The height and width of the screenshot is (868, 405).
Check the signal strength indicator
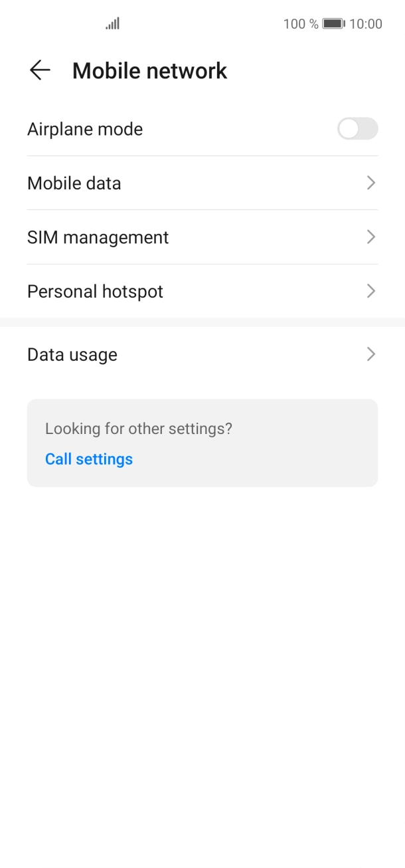(112, 23)
